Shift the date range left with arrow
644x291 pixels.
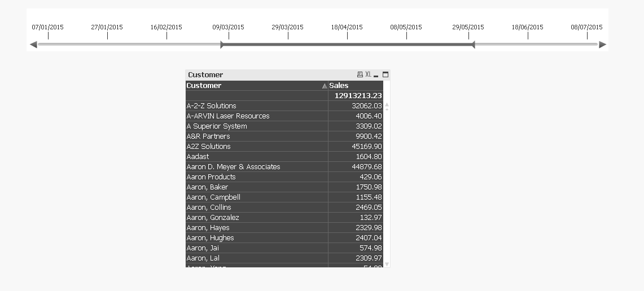[x=33, y=45]
